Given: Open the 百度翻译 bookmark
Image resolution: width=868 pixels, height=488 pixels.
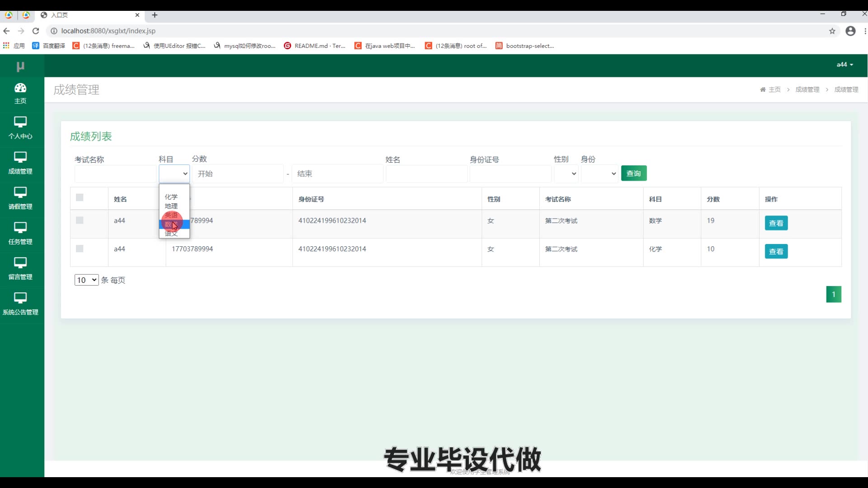Looking at the screenshot, I should [x=49, y=46].
